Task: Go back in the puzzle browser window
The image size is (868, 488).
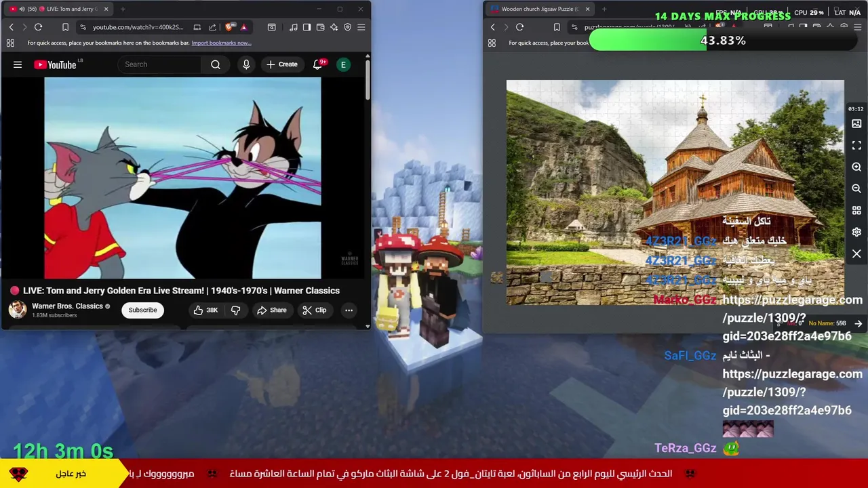Action: (x=493, y=27)
